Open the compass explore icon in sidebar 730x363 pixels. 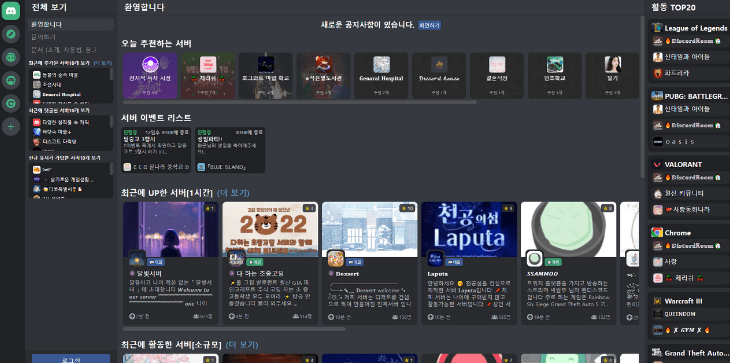(11, 34)
